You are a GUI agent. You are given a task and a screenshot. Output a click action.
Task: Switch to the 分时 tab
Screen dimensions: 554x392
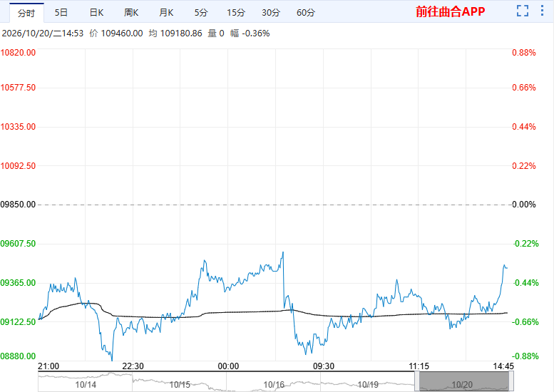tap(26, 13)
